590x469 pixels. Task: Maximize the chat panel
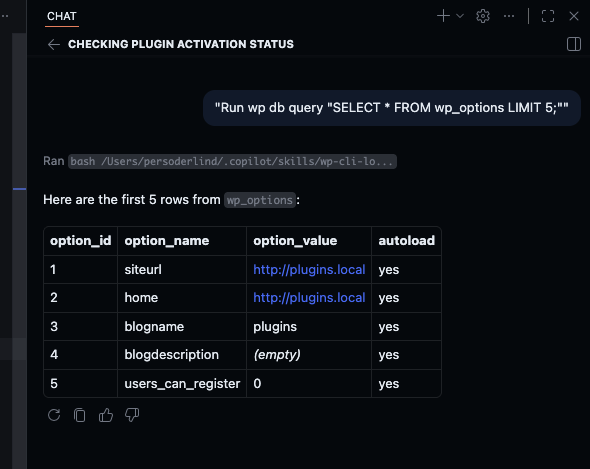[548, 16]
